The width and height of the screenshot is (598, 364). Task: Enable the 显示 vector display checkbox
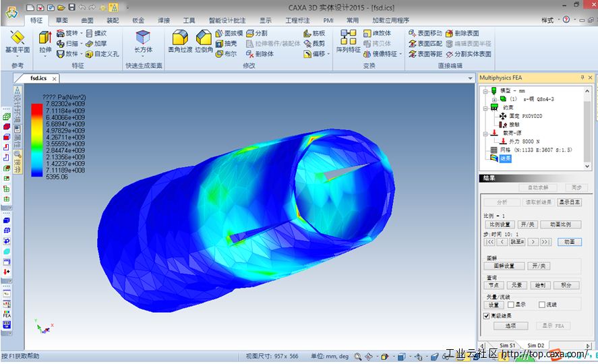coord(510,305)
